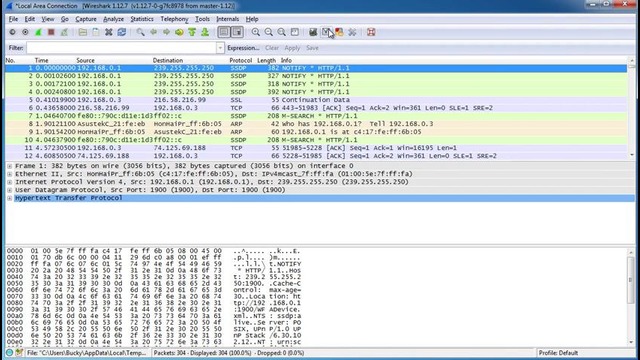The height and width of the screenshot is (360, 640).
Task: Click the Apply filter button
Action: click(x=292, y=48)
